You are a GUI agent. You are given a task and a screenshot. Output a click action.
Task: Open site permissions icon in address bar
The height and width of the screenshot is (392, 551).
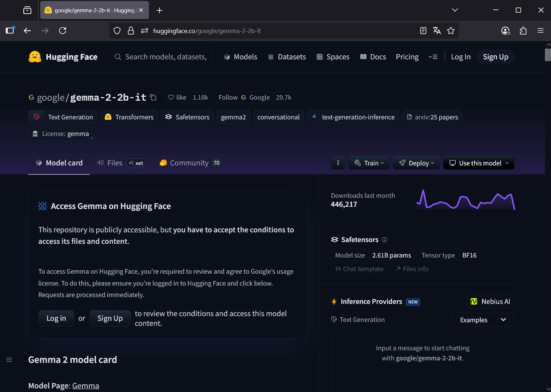coord(145,31)
